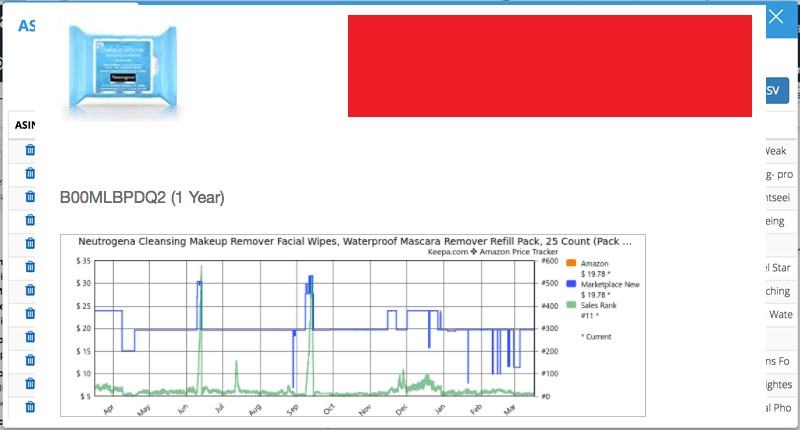Image resolution: width=800 pixels, height=430 pixels.
Task: Click the trash icon in the "g- pro" row
Action: pyautogui.click(x=30, y=173)
